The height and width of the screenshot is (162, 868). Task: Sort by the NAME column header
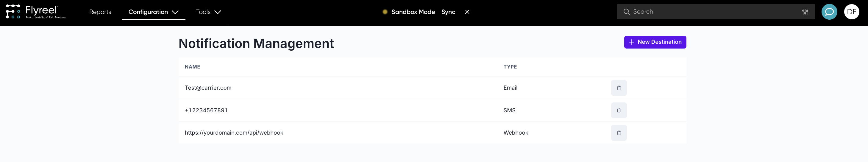click(192, 67)
